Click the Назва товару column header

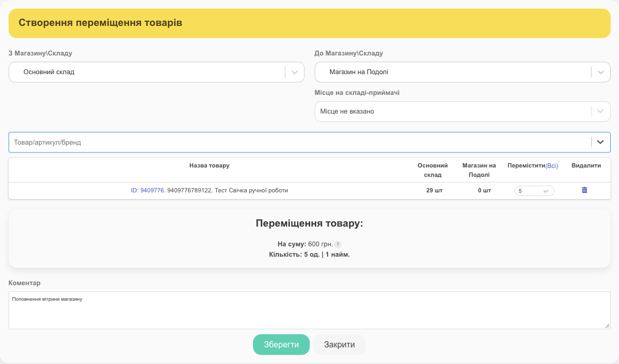pos(209,165)
